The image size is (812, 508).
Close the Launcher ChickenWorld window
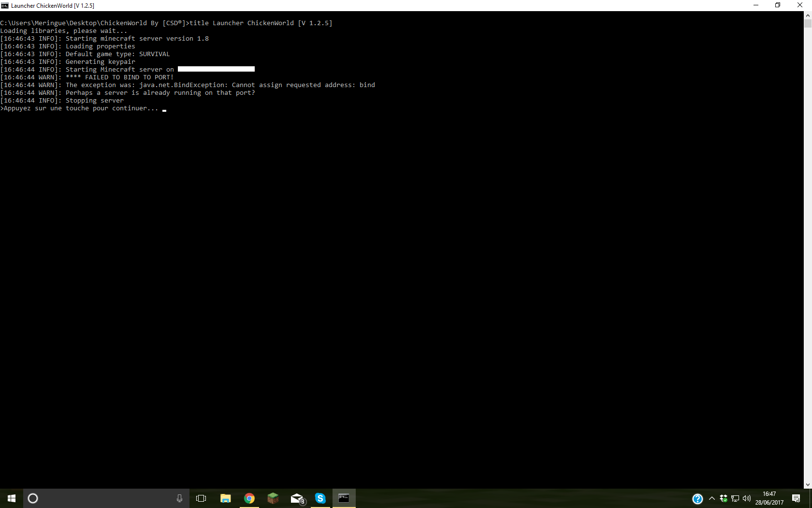click(x=800, y=5)
